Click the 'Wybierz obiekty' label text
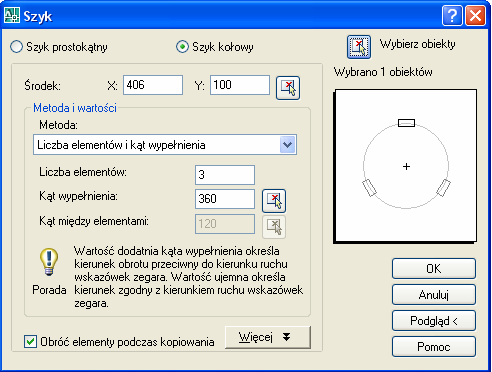This screenshot has width=492, height=372. pyautogui.click(x=417, y=44)
